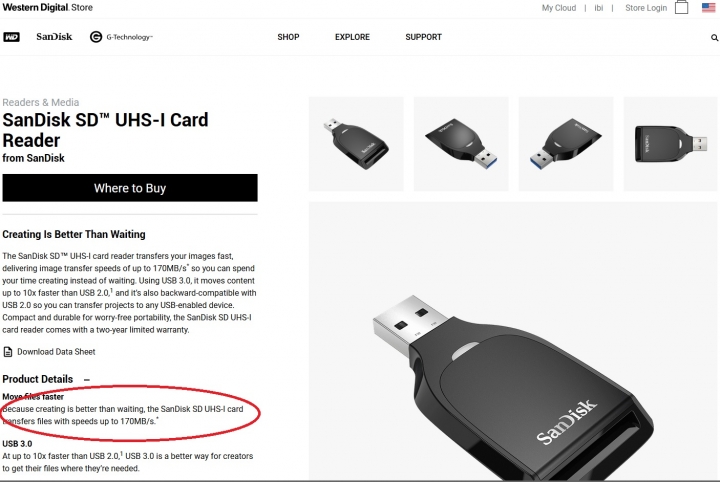Image resolution: width=720 pixels, height=482 pixels.
Task: Open the Download Data Sheet link
Action: pos(56,352)
